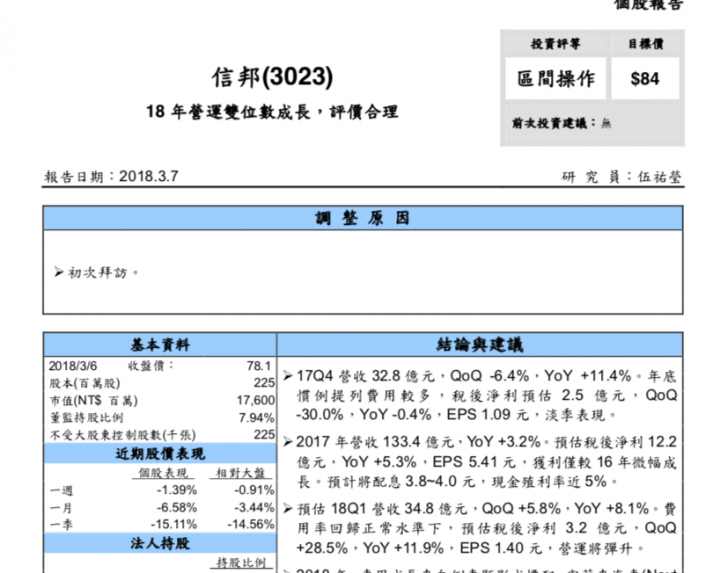720x573 pixels.
Task: Click the text EPS 1.40 元
Action: pos(501,548)
